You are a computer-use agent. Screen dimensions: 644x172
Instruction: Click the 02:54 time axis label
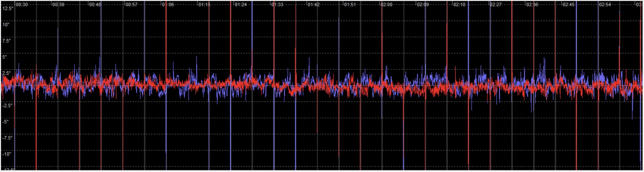click(605, 5)
